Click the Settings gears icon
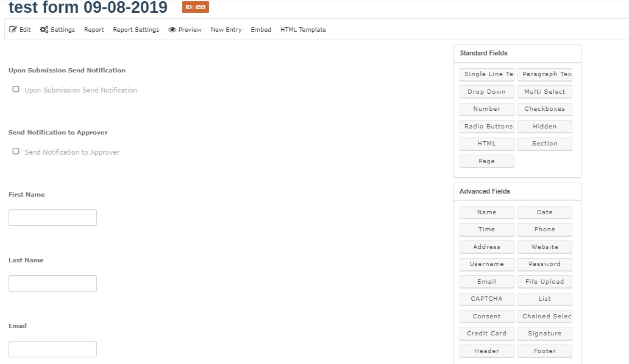 44,30
